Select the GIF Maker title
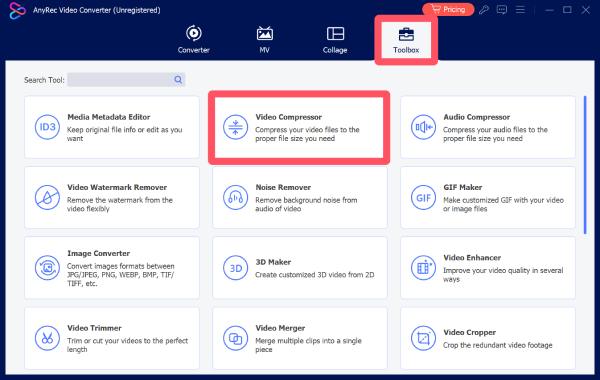The height and width of the screenshot is (380, 600). [463, 188]
